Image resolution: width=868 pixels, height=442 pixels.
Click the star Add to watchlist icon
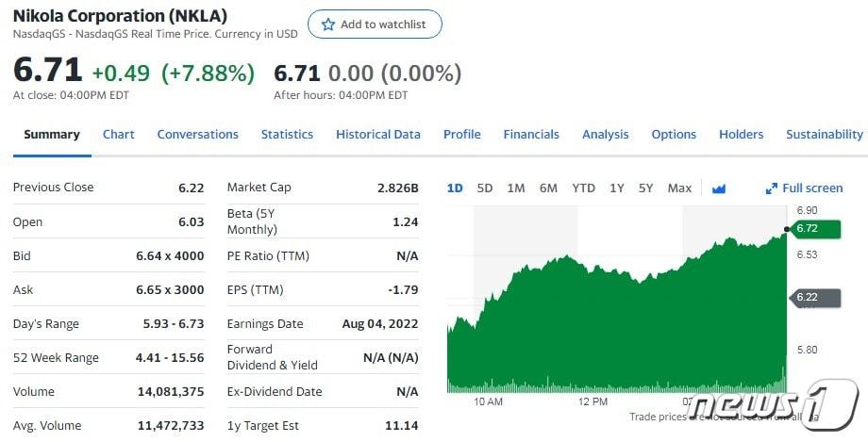point(328,25)
